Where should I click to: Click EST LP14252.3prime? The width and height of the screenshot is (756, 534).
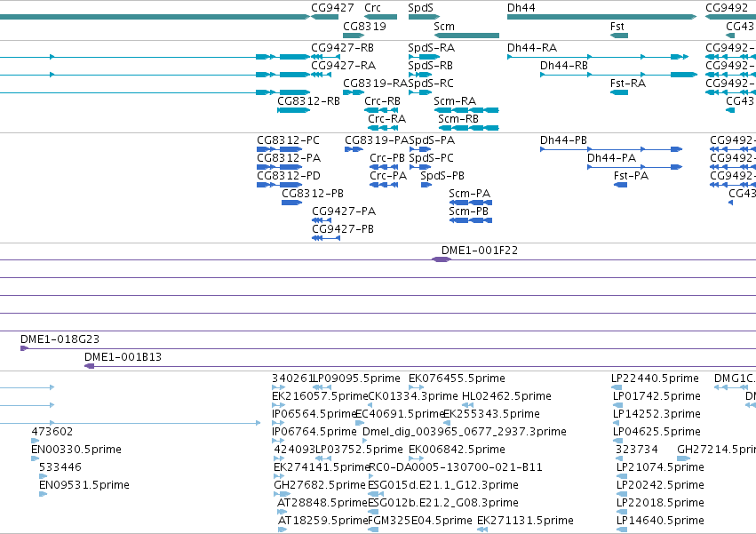(616, 423)
